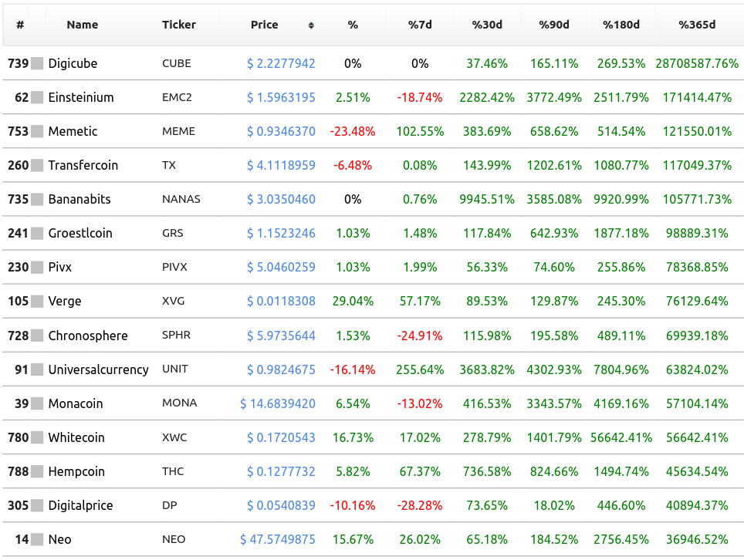
Task: Click the Digicube coin icon placeholder
Action: pos(37,63)
